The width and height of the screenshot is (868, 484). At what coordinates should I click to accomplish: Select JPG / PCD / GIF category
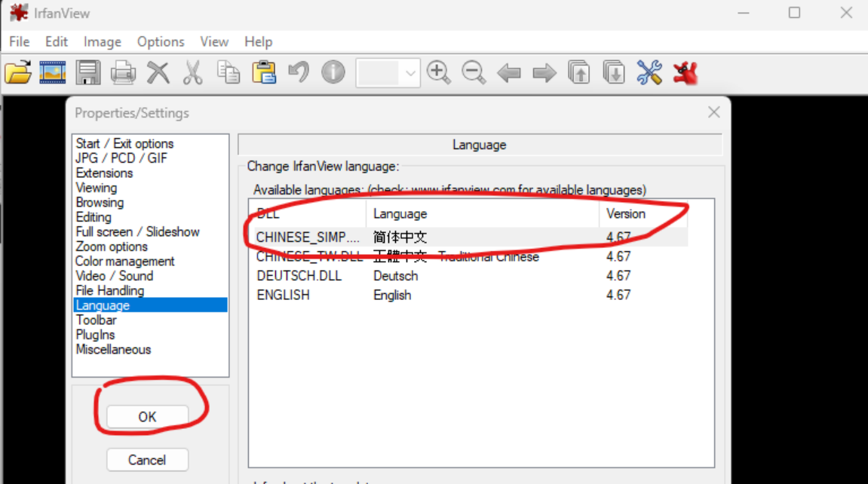121,158
